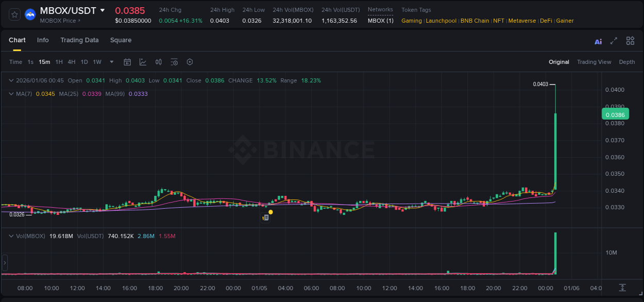Image resolution: width=644 pixels, height=302 pixels.
Task: Open the extra time intervals dropdown arrow
Action: click(x=111, y=62)
